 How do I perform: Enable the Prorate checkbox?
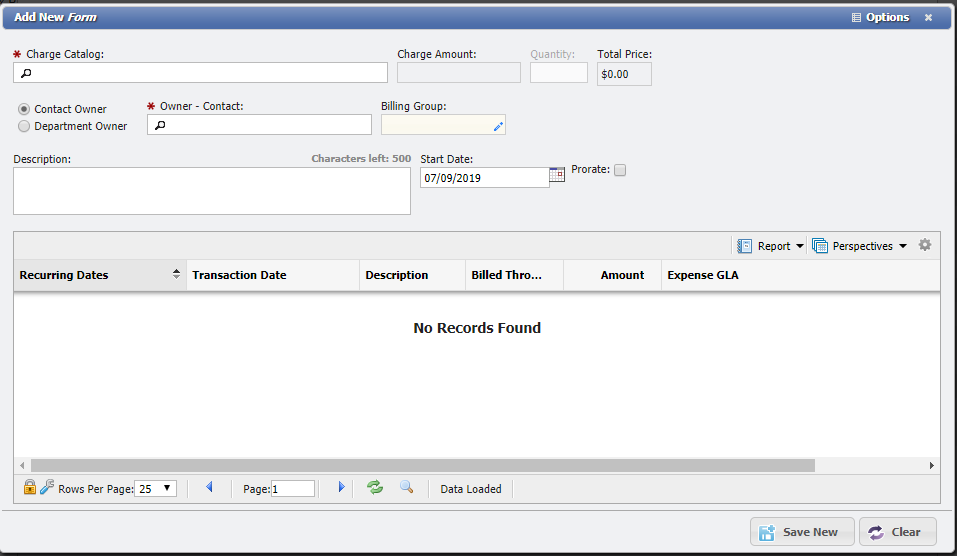[x=620, y=170]
